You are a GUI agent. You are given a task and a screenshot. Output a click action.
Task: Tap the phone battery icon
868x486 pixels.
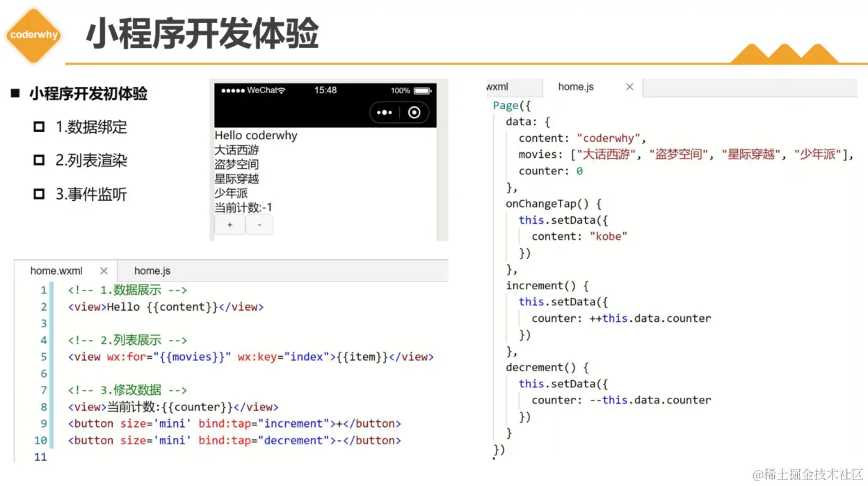[423, 91]
